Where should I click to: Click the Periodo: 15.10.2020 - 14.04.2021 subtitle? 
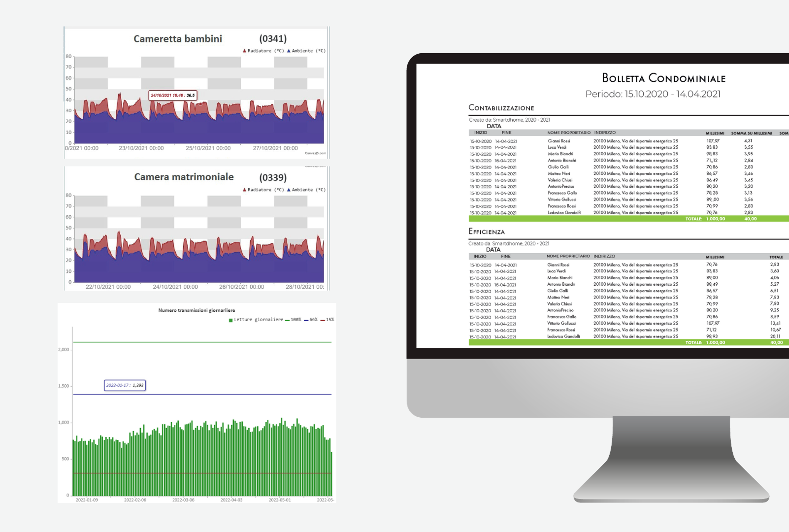653,94
